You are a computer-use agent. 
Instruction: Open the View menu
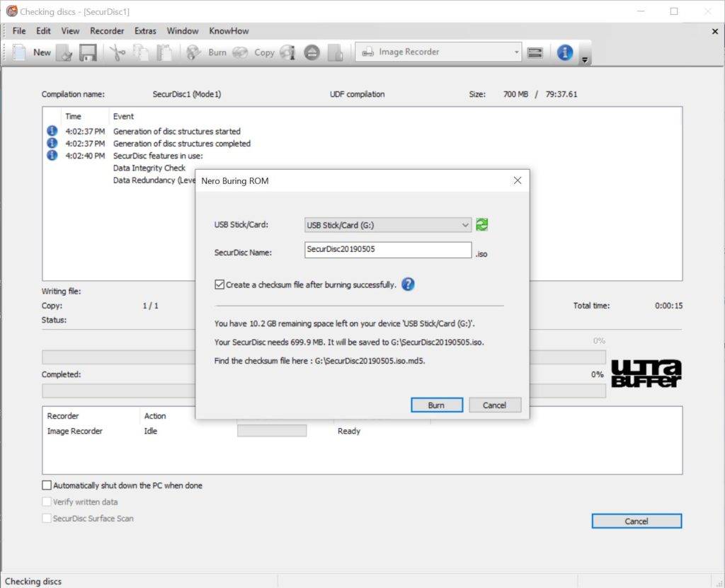pyautogui.click(x=70, y=31)
